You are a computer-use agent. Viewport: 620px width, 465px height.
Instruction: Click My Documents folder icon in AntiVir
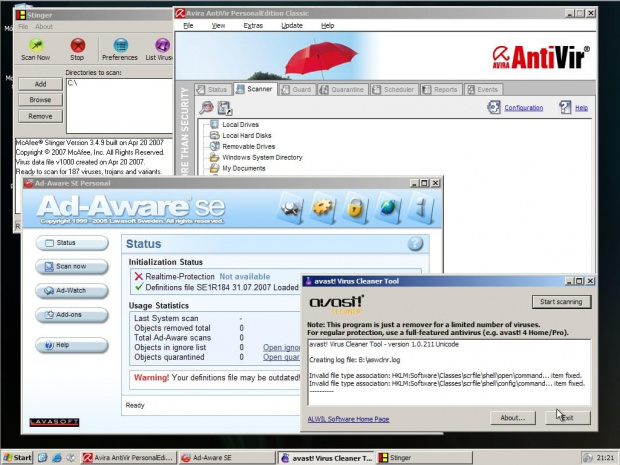(214, 168)
